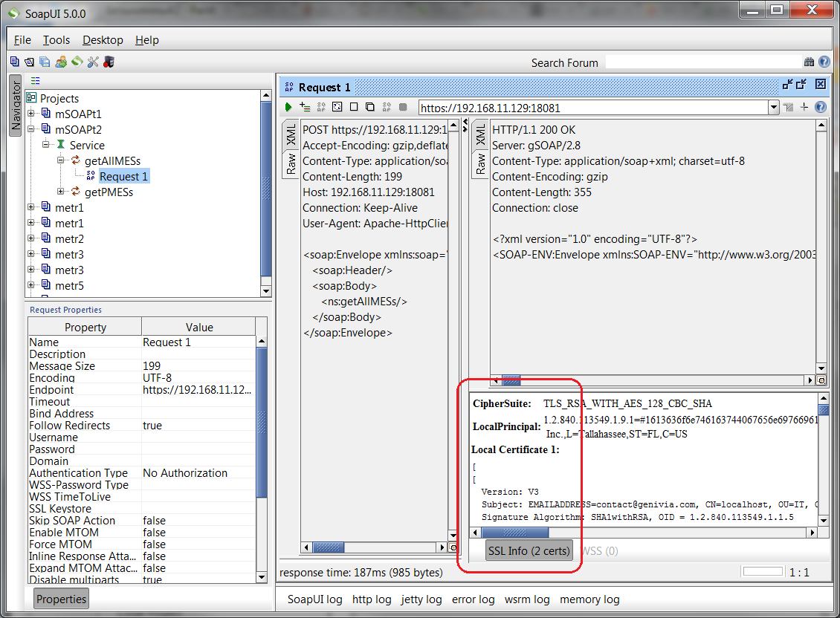
Task: Open the forum icon with two people
Action: tap(61, 62)
